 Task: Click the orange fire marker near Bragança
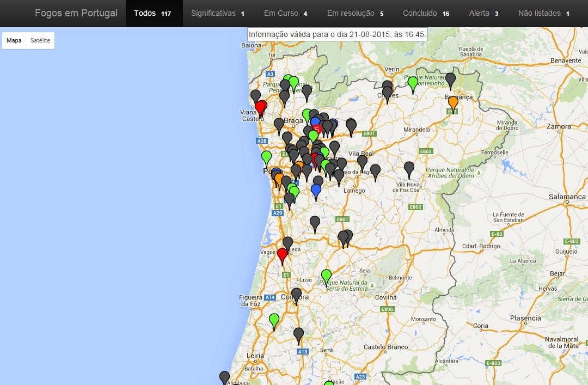453,102
